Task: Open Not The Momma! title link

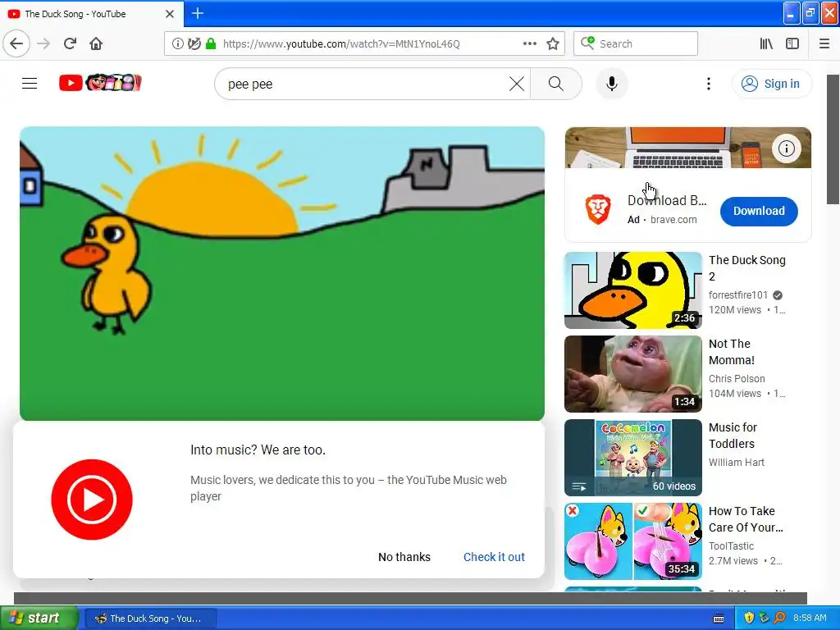Action: pos(731,352)
